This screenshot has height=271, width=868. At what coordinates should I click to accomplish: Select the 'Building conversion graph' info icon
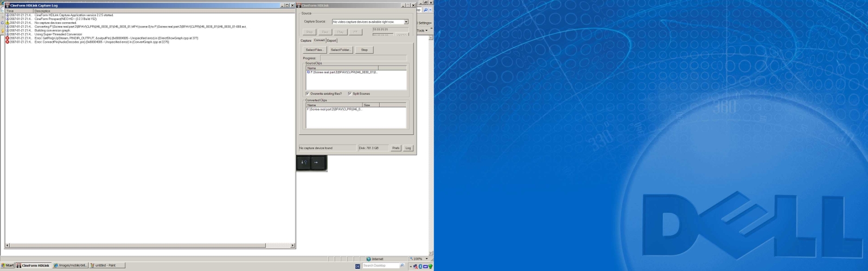[x=8, y=30]
